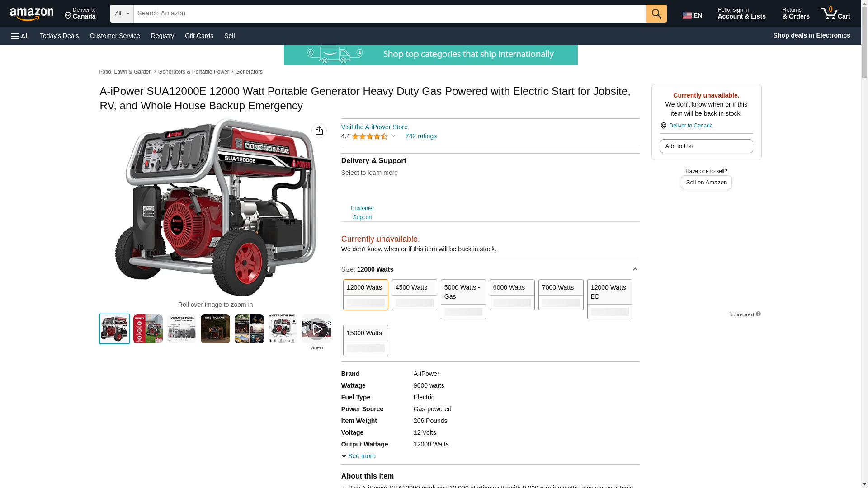This screenshot has height=488, width=868.
Task: Click the Add to List button
Action: click(706, 146)
